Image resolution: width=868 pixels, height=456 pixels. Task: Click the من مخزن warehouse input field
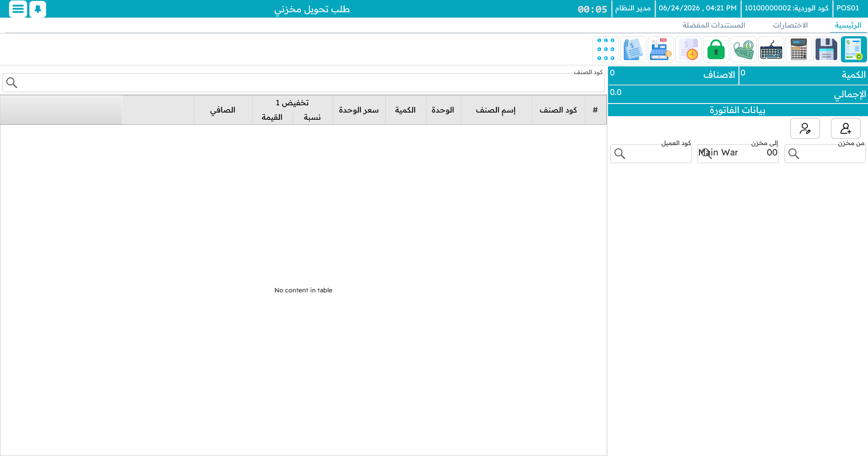[x=825, y=154]
